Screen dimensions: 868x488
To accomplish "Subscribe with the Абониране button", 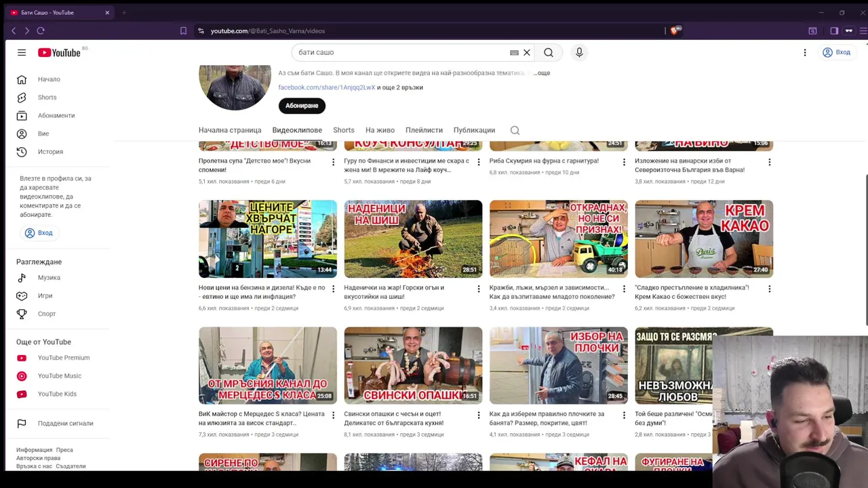I will (302, 106).
